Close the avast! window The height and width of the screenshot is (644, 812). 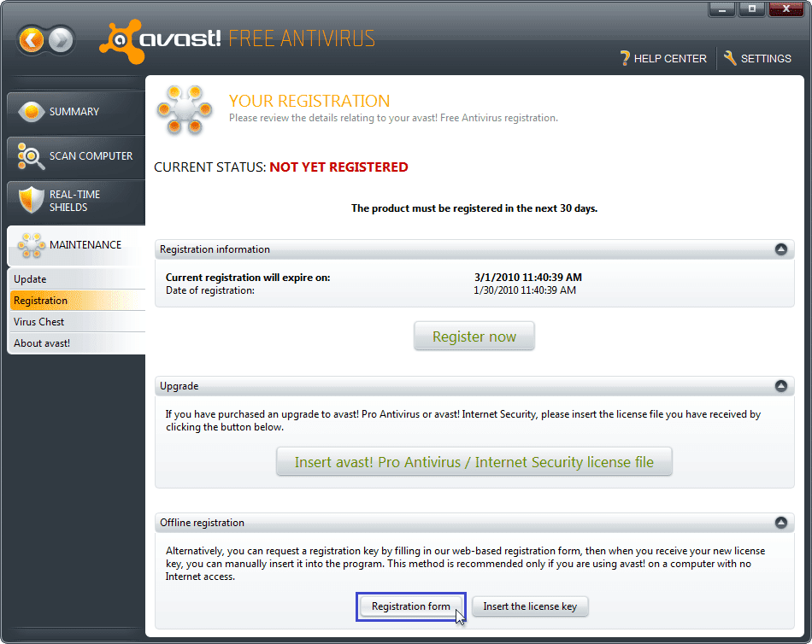click(786, 9)
